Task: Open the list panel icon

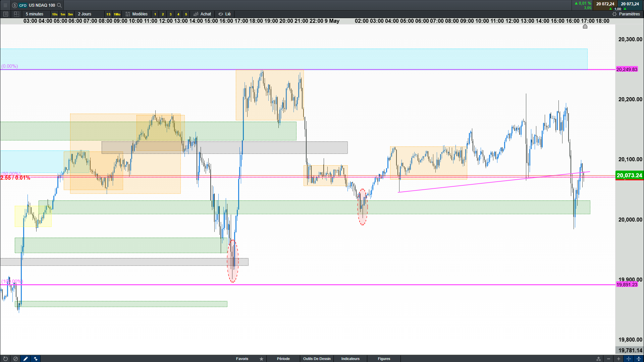Action: coord(6,14)
